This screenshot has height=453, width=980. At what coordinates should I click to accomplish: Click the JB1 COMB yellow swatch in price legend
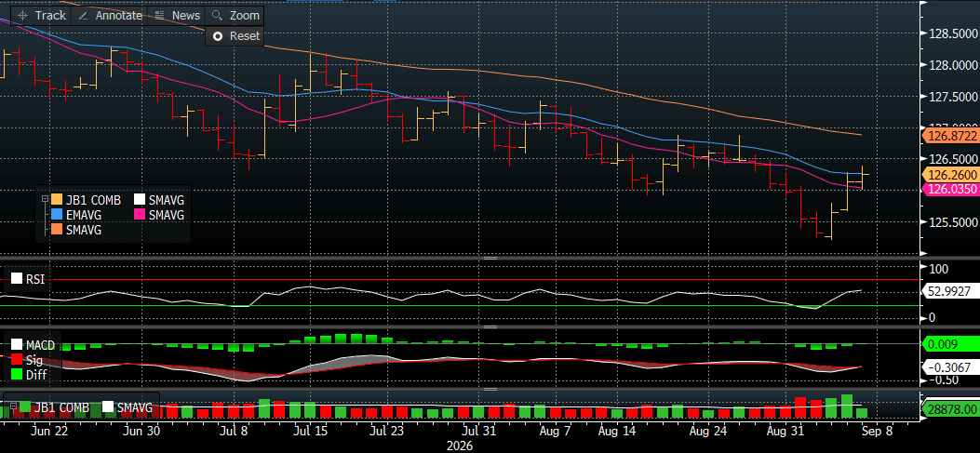[x=56, y=201]
